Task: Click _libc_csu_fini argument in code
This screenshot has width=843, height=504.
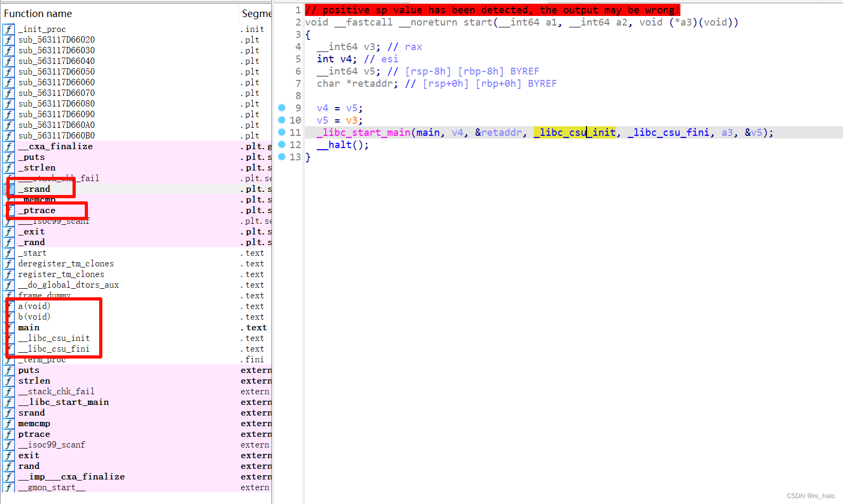Action: (669, 132)
